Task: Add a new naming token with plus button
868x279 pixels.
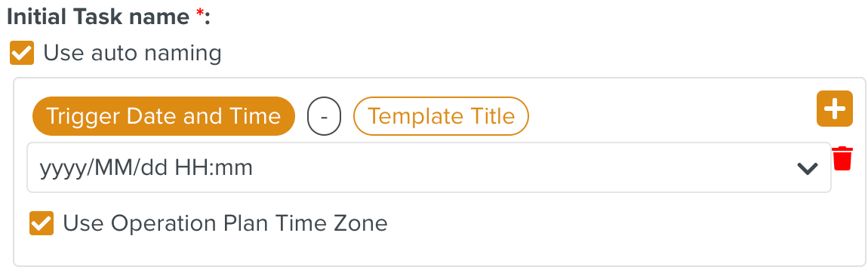Action: tap(834, 109)
